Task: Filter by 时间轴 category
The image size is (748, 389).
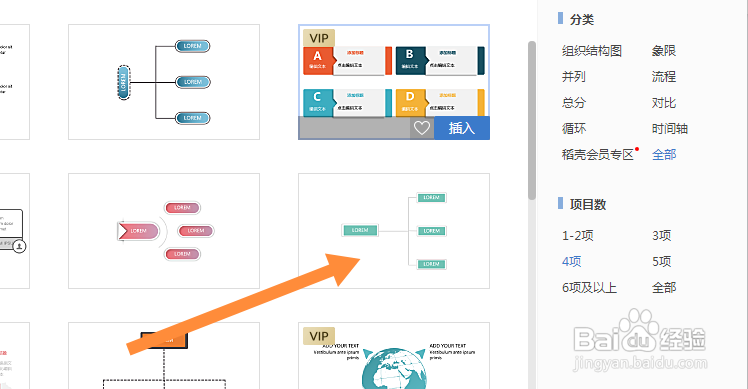Action: point(669,128)
